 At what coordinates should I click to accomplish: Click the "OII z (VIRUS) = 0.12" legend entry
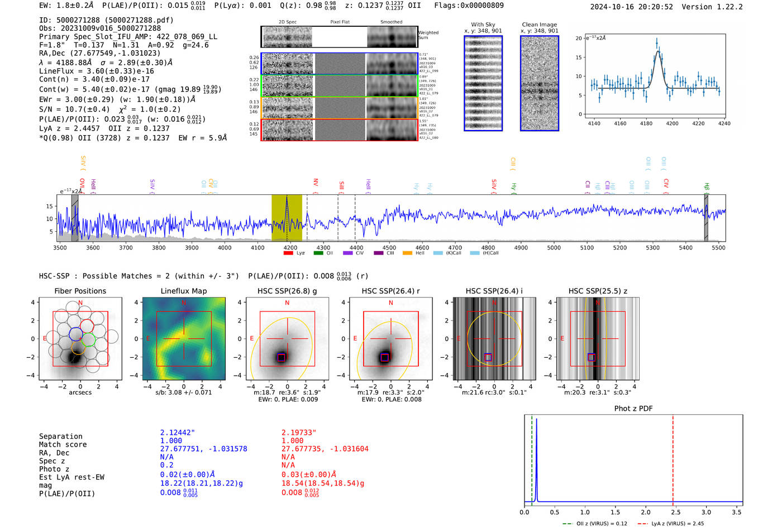(x=595, y=524)
